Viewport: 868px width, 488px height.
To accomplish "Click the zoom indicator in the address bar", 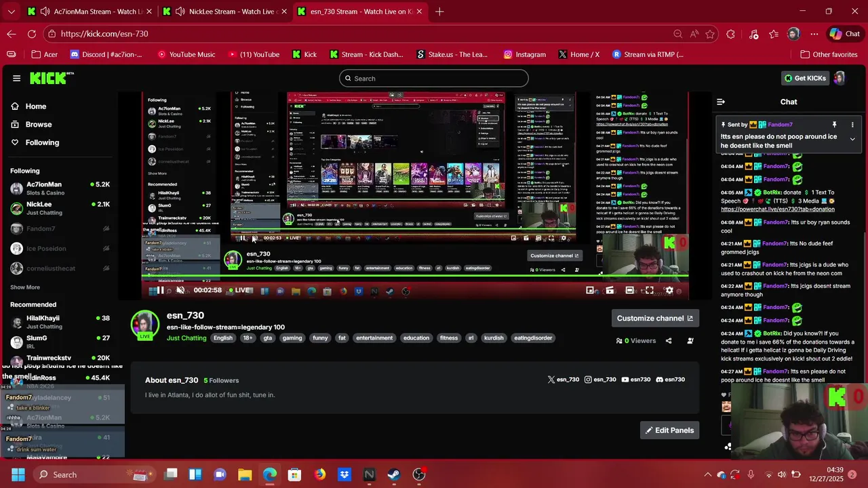I will point(677,34).
